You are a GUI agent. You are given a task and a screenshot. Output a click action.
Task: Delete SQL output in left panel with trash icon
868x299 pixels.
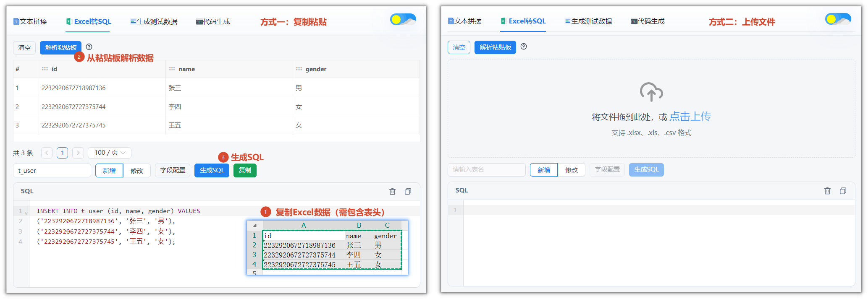point(392,191)
